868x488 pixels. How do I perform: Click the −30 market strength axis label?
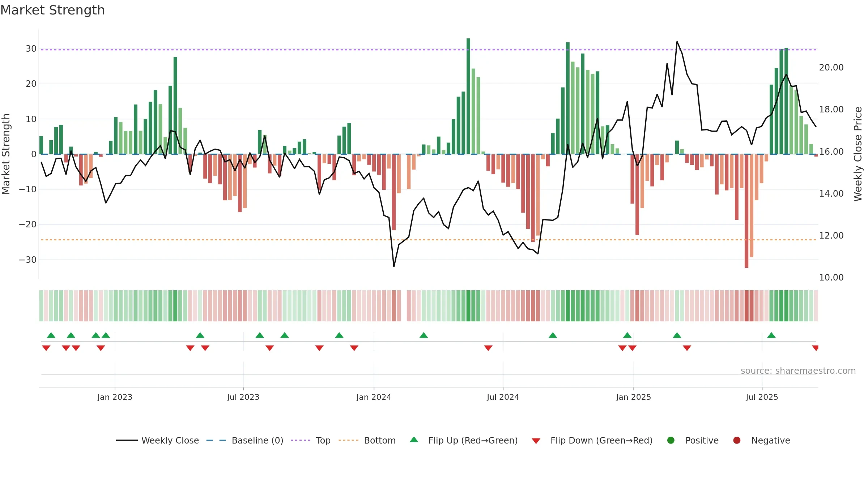pos(27,260)
